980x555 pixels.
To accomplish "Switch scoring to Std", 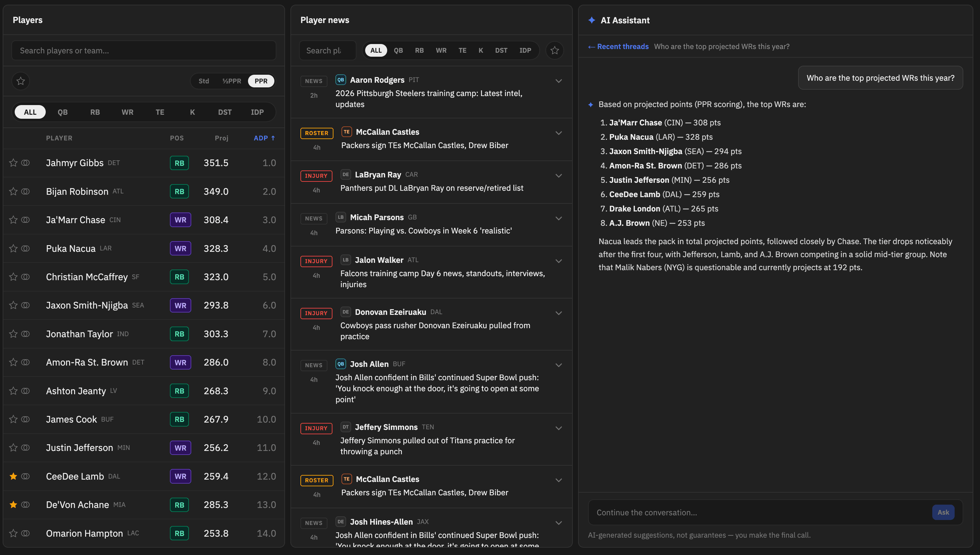I will click(204, 81).
